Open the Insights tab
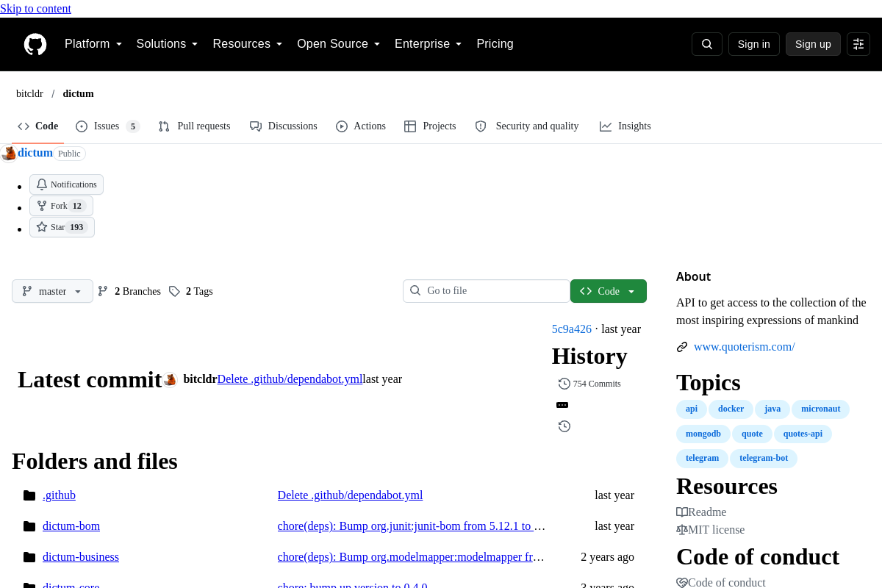882x588 pixels. pos(625,126)
